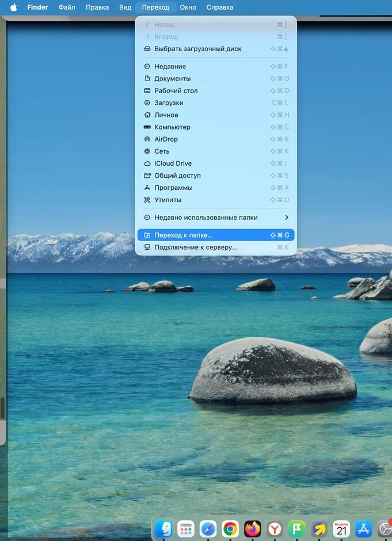Open the Вид menu
392x541 pixels.
tap(125, 7)
